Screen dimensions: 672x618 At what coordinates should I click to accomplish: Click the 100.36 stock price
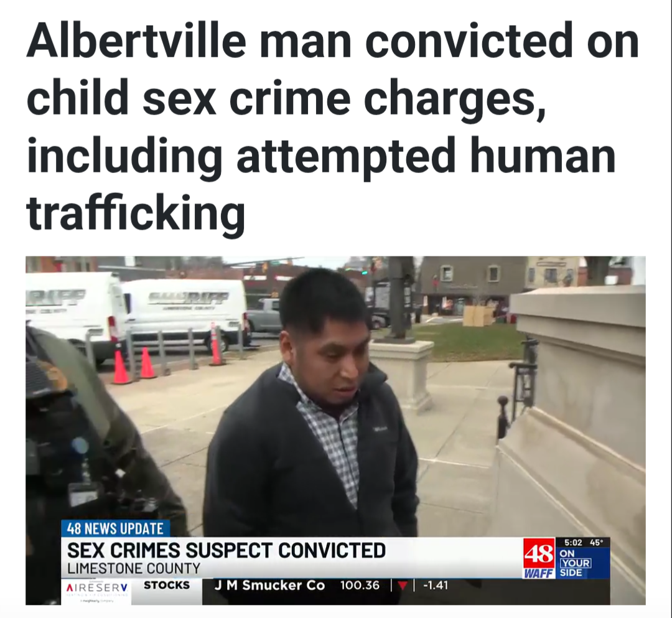point(360,586)
